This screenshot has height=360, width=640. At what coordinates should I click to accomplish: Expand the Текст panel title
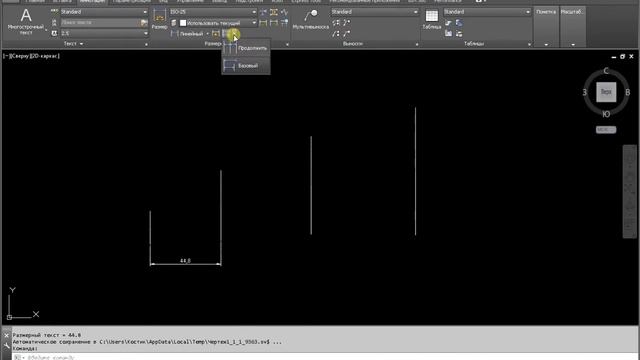73,44
